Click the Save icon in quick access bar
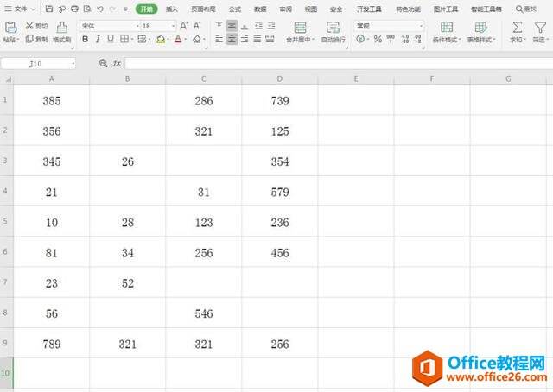Screen dimensions: 553x392 click(49, 9)
